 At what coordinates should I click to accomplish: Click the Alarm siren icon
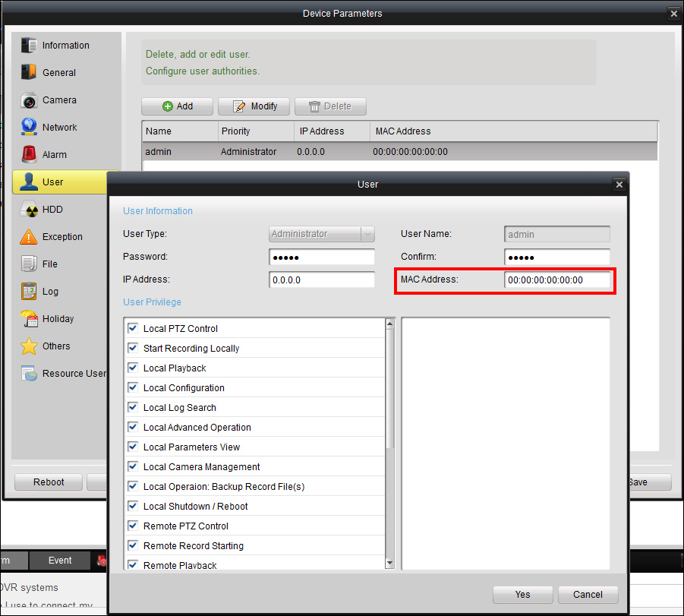tap(29, 154)
